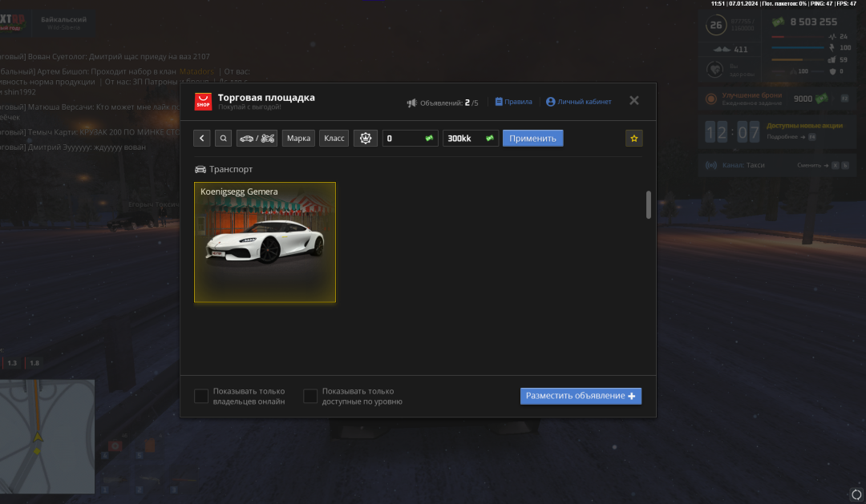
Task: Toggle showing only level-available listings
Action: click(310, 397)
